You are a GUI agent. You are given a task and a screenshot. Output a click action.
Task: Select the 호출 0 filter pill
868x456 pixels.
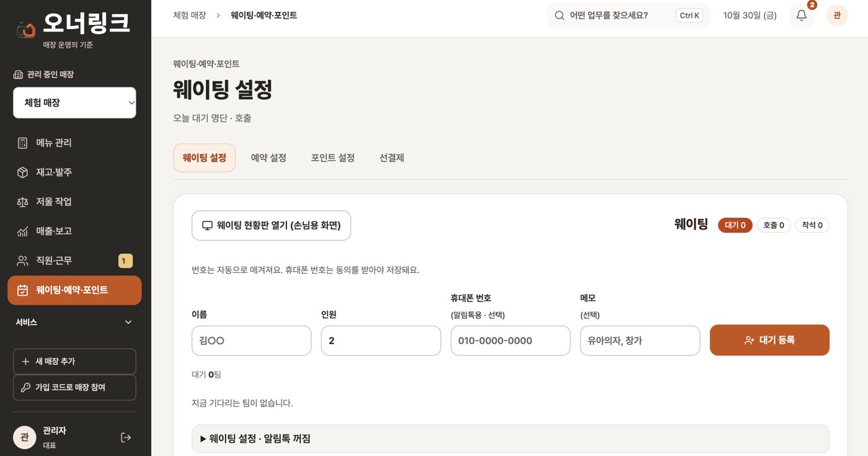[774, 225]
